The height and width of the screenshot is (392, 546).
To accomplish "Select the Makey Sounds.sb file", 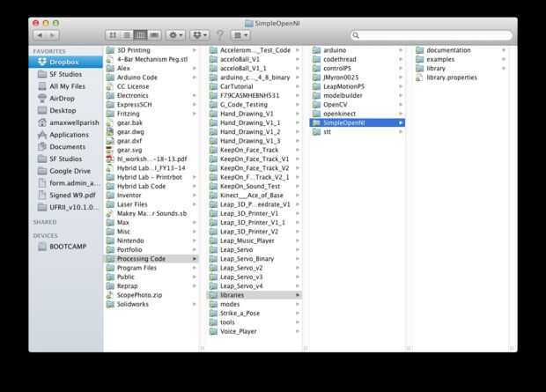I will [x=151, y=213].
